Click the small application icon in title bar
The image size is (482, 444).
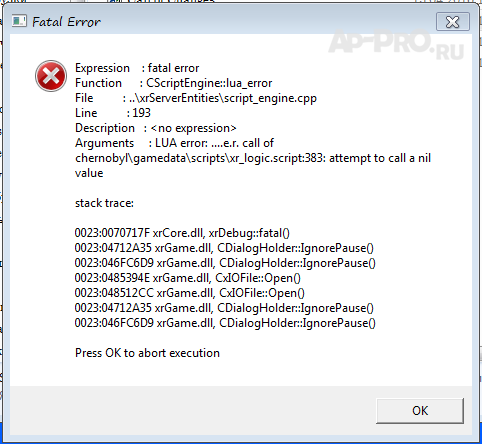[19, 22]
